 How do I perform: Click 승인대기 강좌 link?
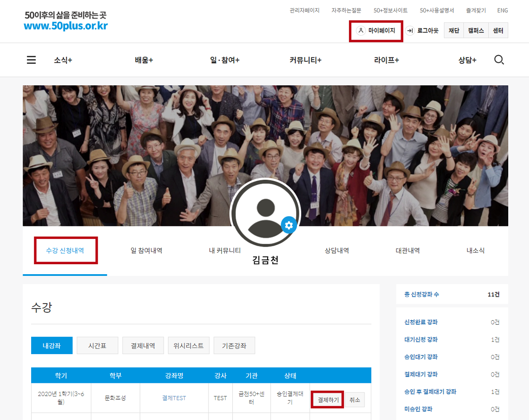tap(421, 357)
